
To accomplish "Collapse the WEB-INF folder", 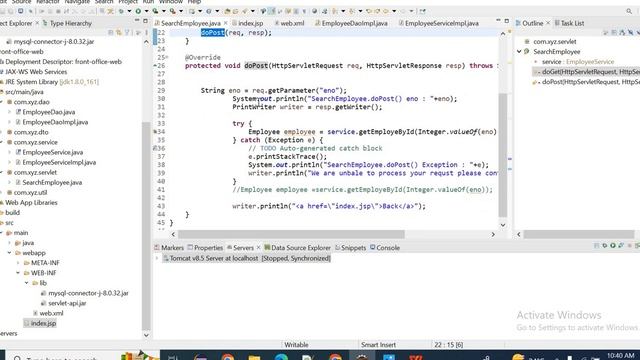I will click(18, 273).
